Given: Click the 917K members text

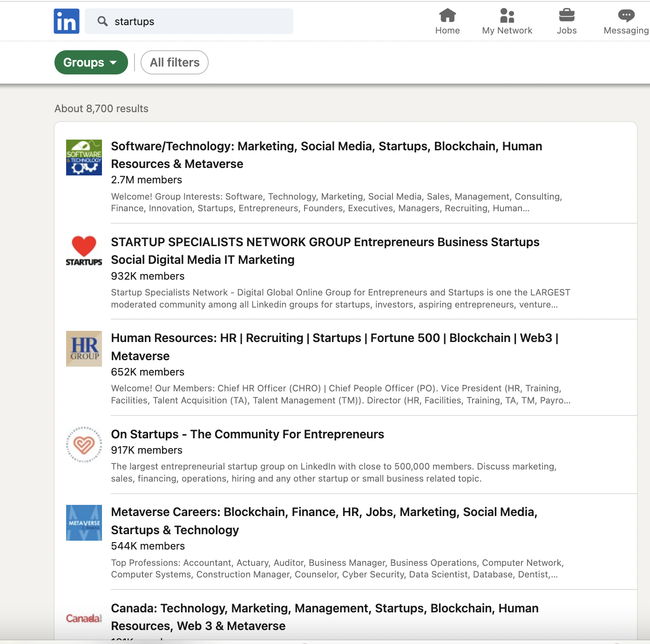Looking at the screenshot, I should click(146, 450).
